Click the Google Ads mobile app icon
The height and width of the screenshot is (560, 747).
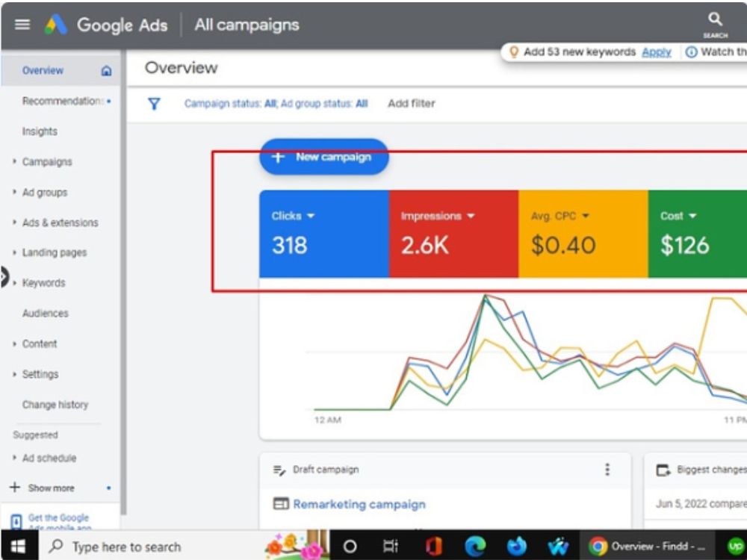pos(16,521)
